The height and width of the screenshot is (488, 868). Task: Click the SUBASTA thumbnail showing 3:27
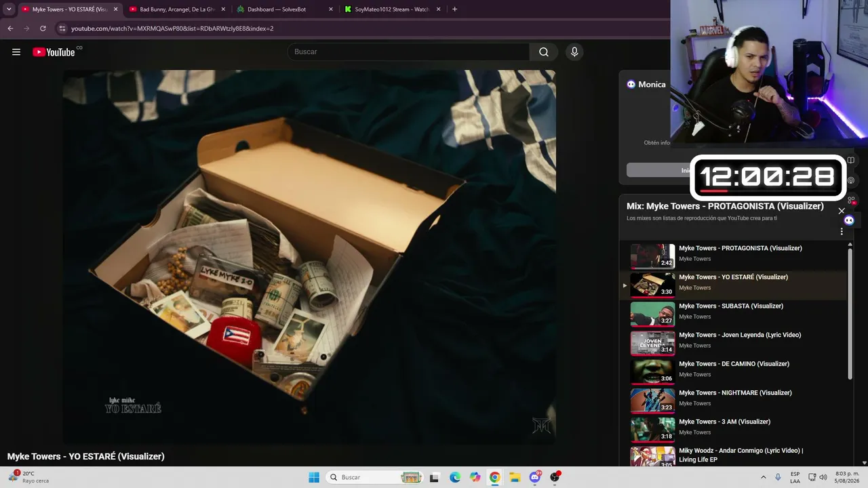[653, 314]
